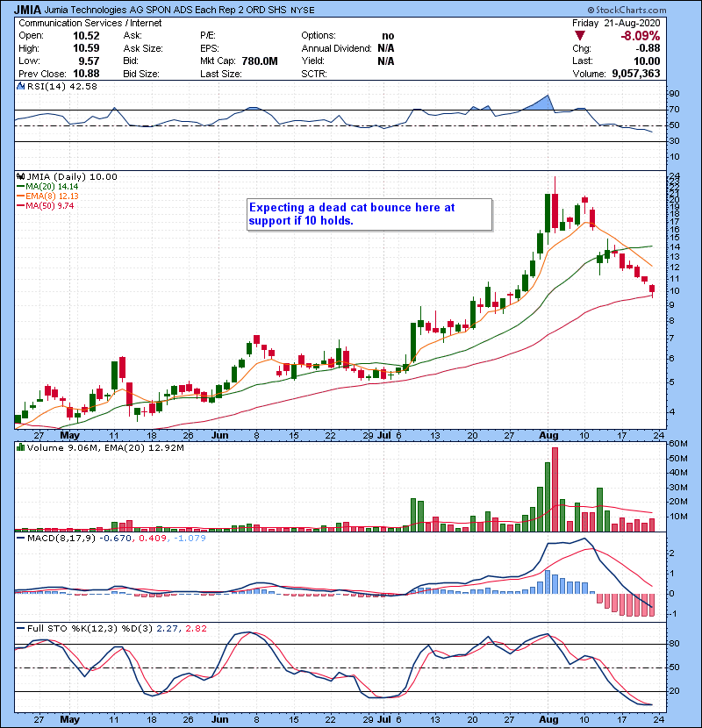Click the EMA(8) 12.13 legend entry
This screenshot has width=702, height=728.
[47, 196]
